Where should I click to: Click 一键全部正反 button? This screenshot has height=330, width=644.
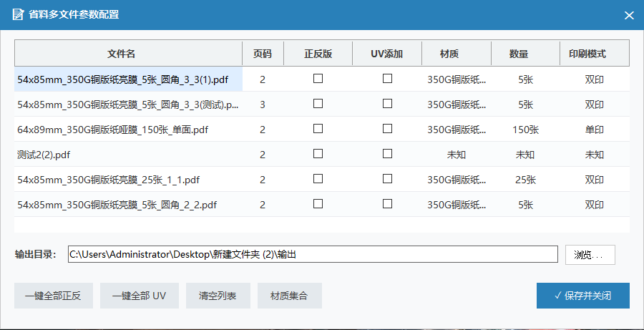point(54,296)
